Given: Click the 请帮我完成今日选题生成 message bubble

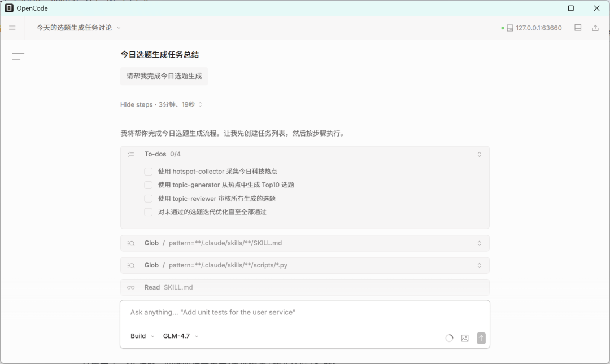Looking at the screenshot, I should coord(164,76).
